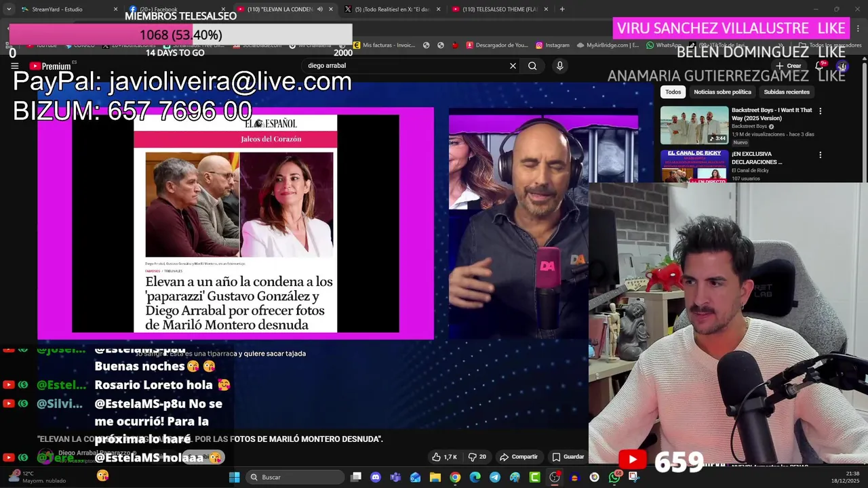Open options menu for Backstreet Boys video
This screenshot has height=488, width=868.
[x=820, y=111]
